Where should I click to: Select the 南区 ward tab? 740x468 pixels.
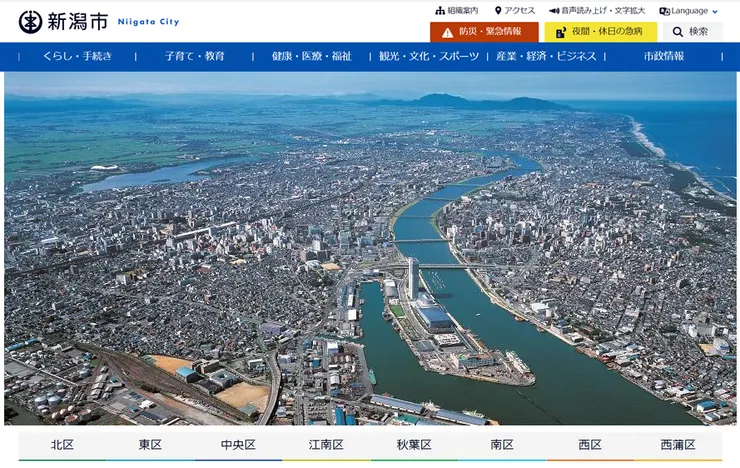[502, 445]
